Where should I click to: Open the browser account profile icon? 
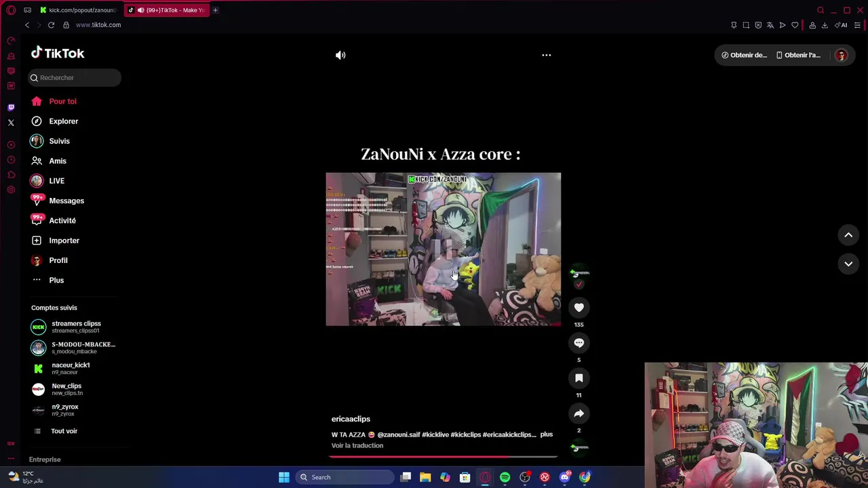click(812, 25)
